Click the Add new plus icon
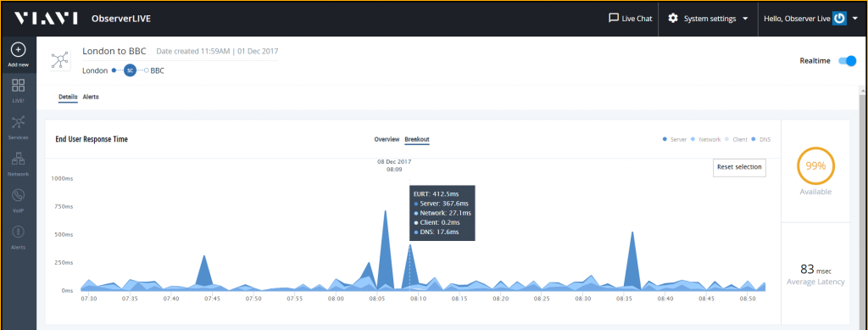The image size is (868, 330). click(x=19, y=50)
